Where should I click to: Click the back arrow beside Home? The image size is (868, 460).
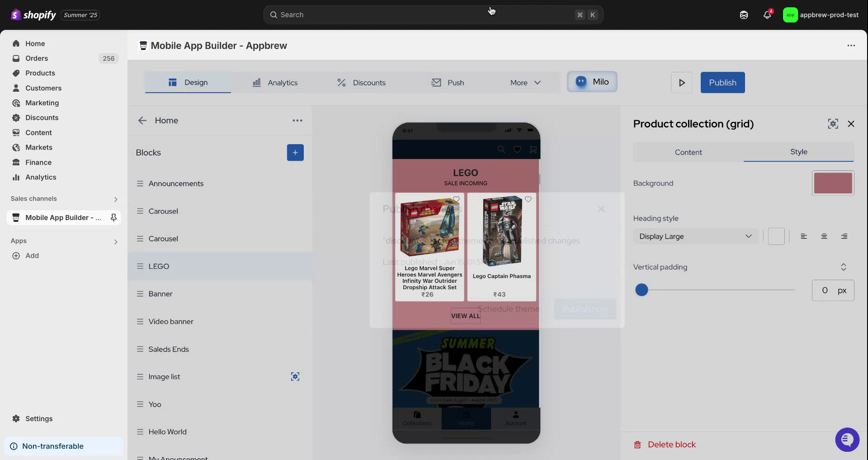pyautogui.click(x=142, y=121)
